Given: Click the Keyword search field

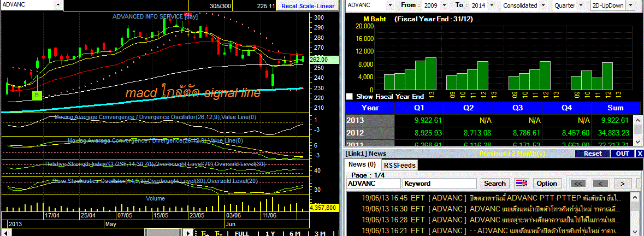Looking at the screenshot, I should tap(440, 184).
